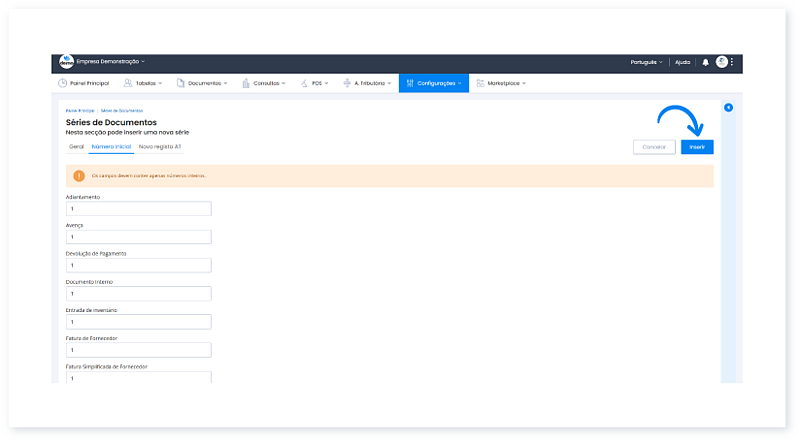Image resolution: width=800 pixels, height=442 pixels.
Task: Click the Inserir button
Action: tap(696, 147)
